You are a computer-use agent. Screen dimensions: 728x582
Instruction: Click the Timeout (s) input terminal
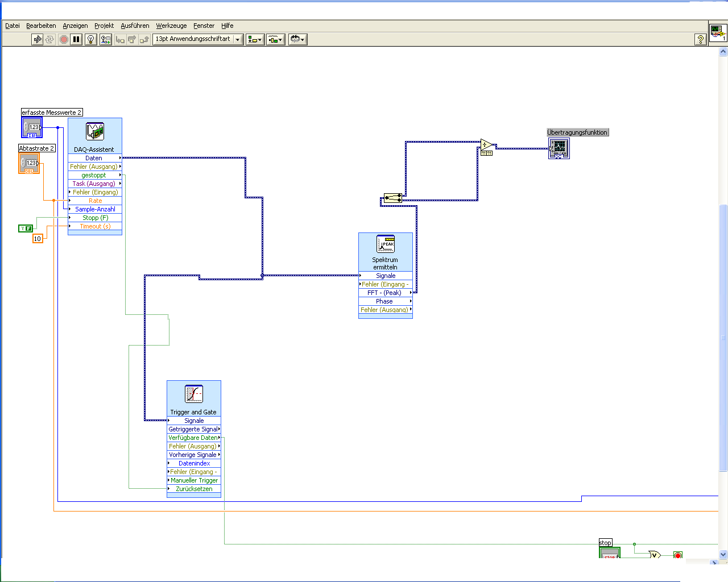point(95,226)
